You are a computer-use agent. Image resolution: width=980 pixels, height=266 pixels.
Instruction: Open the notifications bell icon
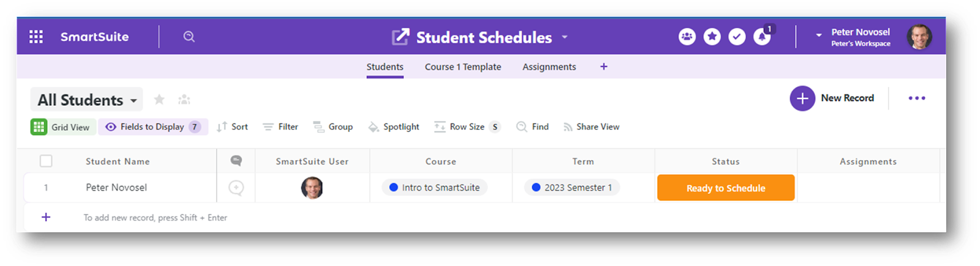coord(762,37)
